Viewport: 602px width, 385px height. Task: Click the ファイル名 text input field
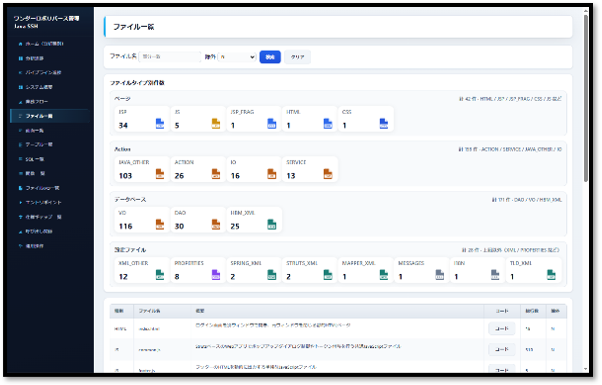click(x=170, y=57)
